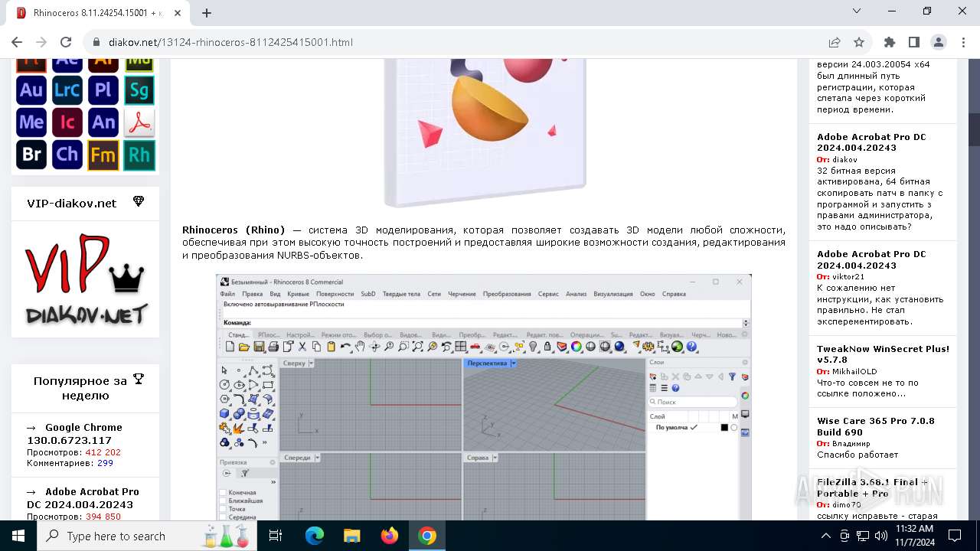Share this page from the address bar
Screen dimensions: 980x551
[x=835, y=42]
